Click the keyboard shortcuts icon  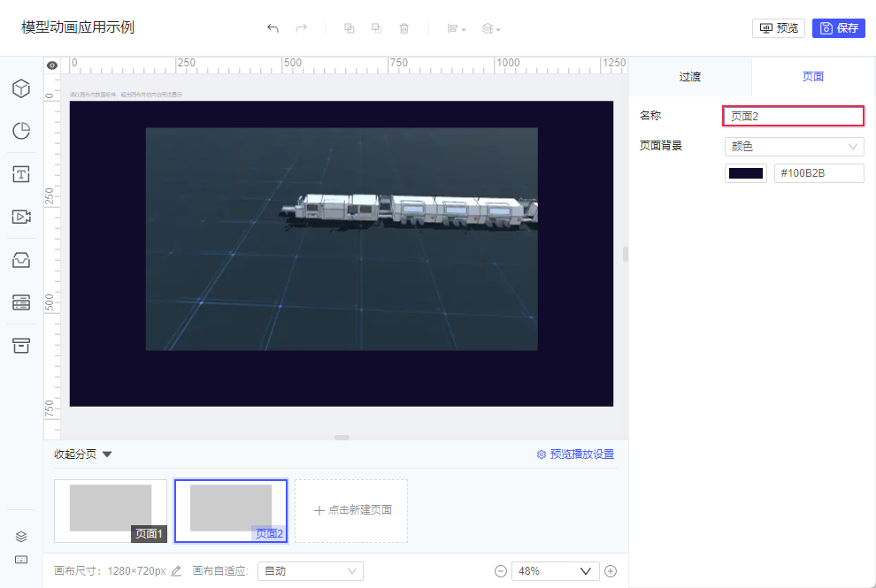tap(21, 560)
